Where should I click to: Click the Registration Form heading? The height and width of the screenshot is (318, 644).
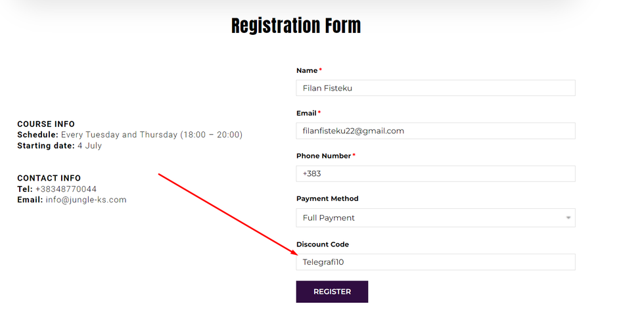click(x=296, y=26)
